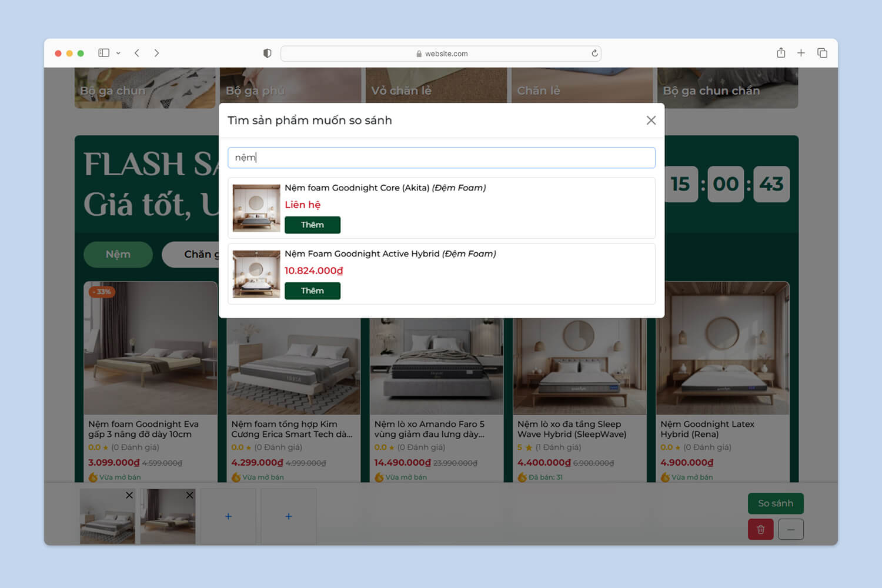This screenshot has width=882, height=588.
Task: Click Safari's reload page icon
Action: [x=594, y=54]
